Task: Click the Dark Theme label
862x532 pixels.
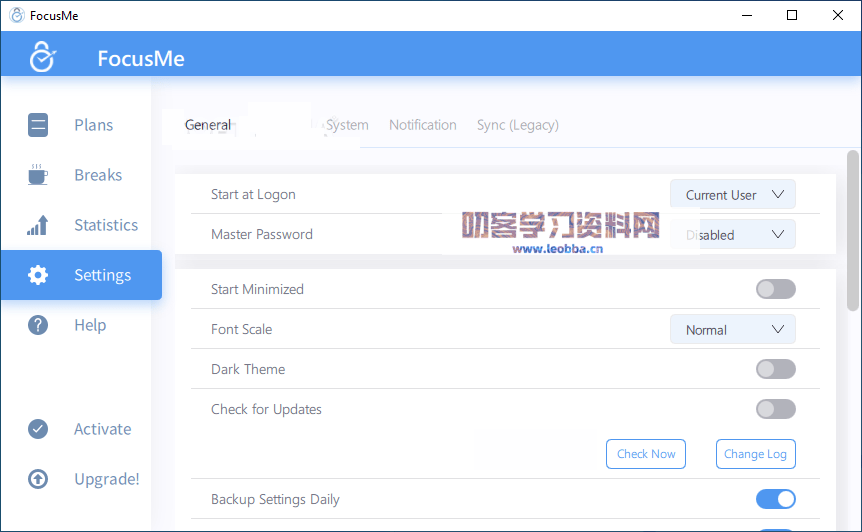Action: pos(248,369)
